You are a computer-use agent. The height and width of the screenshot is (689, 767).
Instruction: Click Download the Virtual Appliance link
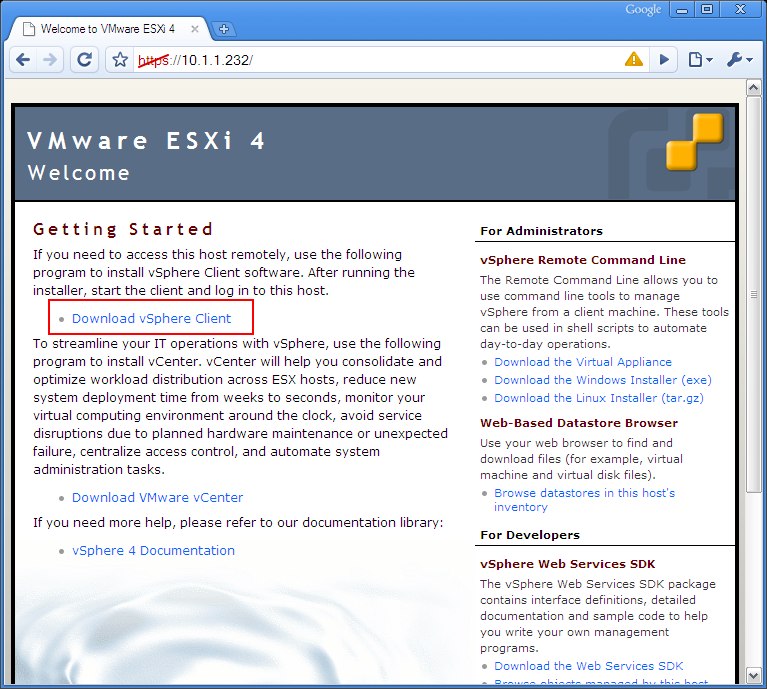(583, 362)
